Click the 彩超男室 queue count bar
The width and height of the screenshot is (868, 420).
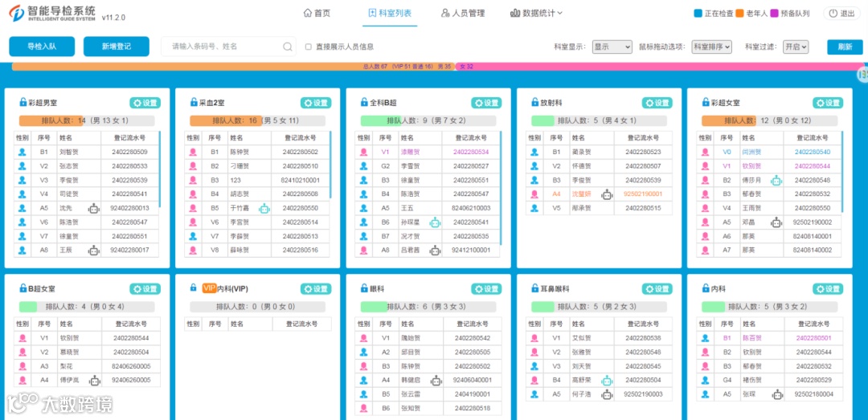click(87, 120)
